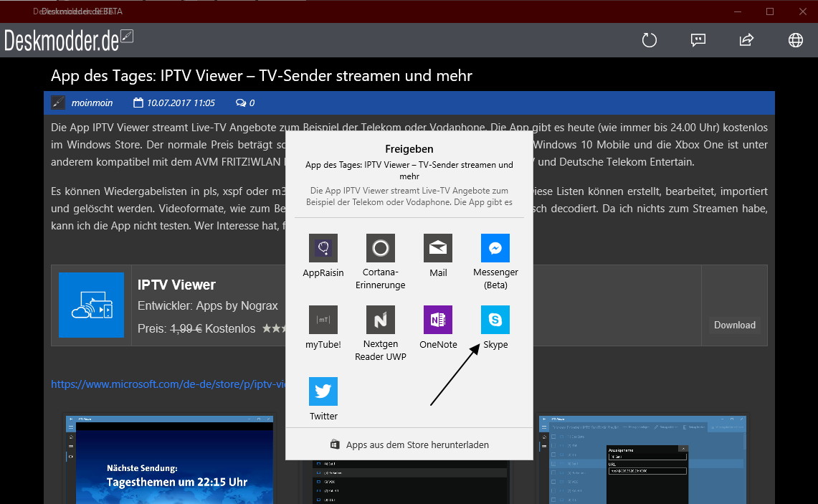The width and height of the screenshot is (818, 504).
Task: Click the date 10.07.2017 11:05
Action: (181, 103)
